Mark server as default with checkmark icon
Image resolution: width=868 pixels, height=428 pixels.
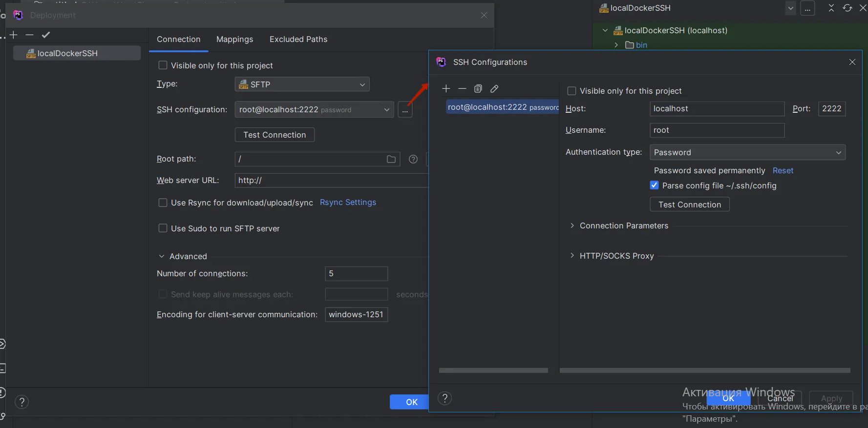click(x=46, y=35)
